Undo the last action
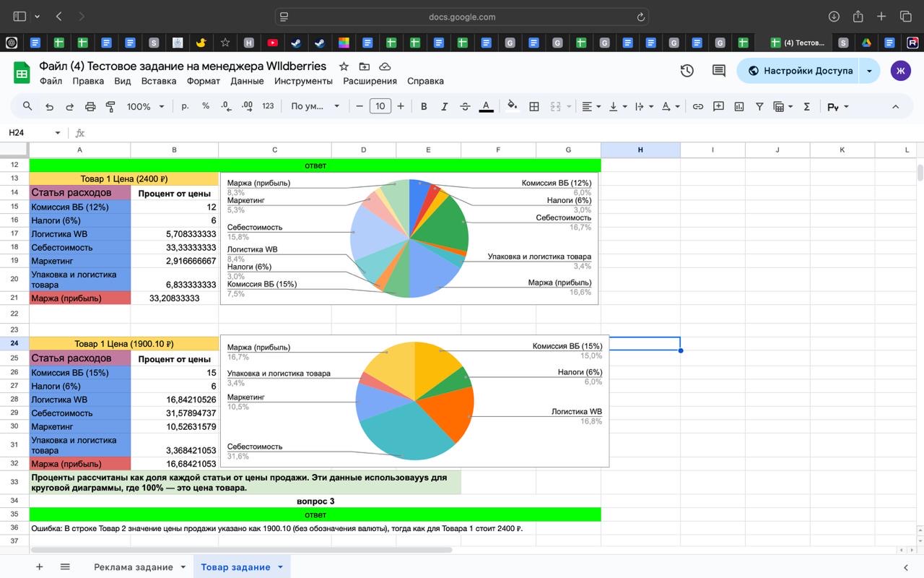 (49, 106)
